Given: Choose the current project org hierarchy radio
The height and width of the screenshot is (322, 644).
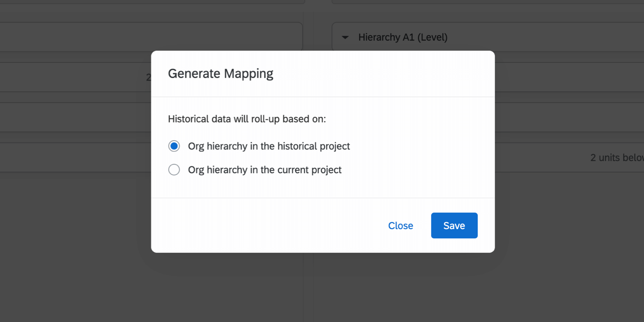Looking at the screenshot, I should (x=174, y=170).
